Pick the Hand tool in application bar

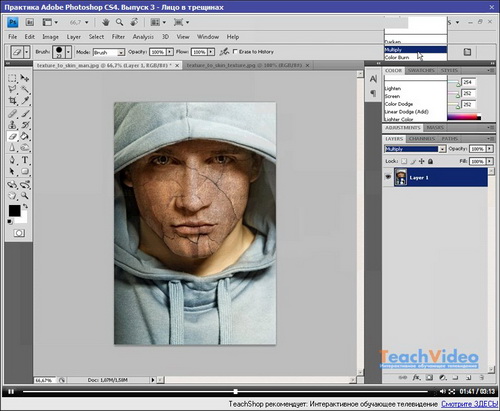[x=106, y=22]
